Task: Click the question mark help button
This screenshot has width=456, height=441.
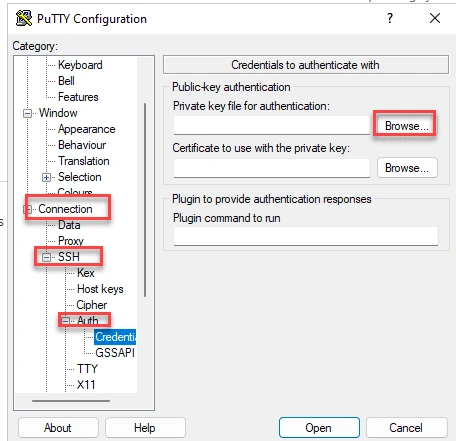Action: point(390,18)
